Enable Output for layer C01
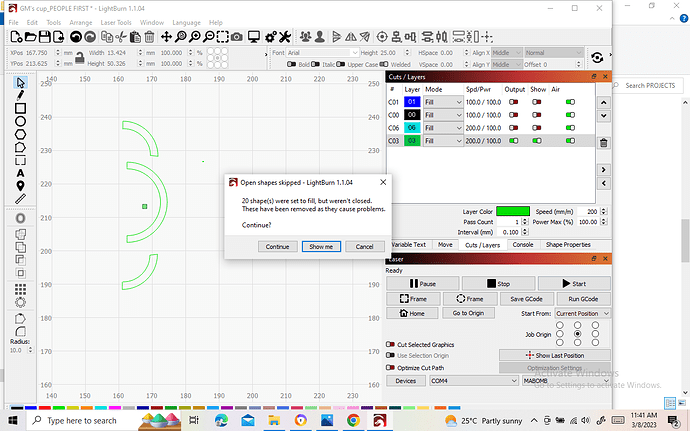690x431 pixels. click(514, 102)
